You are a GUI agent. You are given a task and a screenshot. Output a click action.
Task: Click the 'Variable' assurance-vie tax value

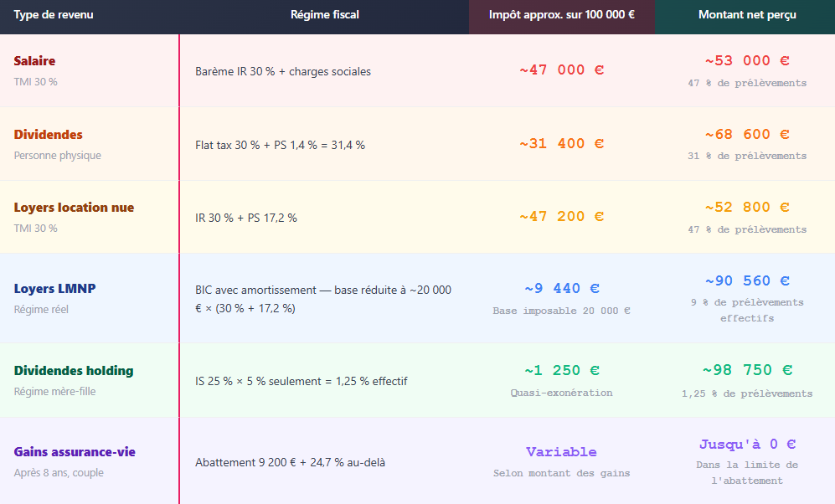(561, 452)
